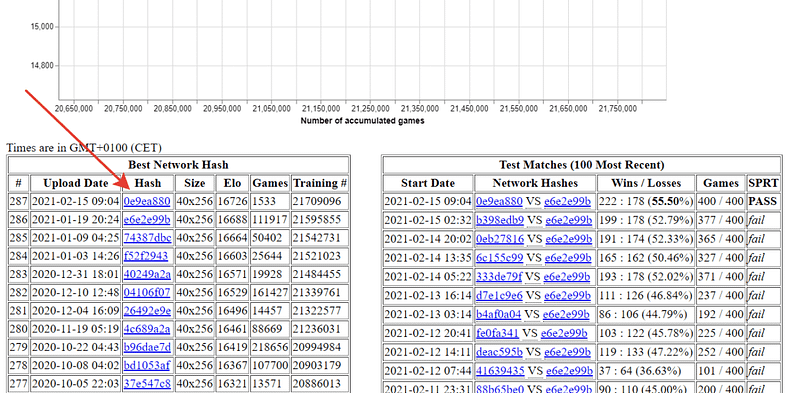Open the 41639435 test hash link
The width and height of the screenshot is (788, 393).
pyautogui.click(x=500, y=371)
